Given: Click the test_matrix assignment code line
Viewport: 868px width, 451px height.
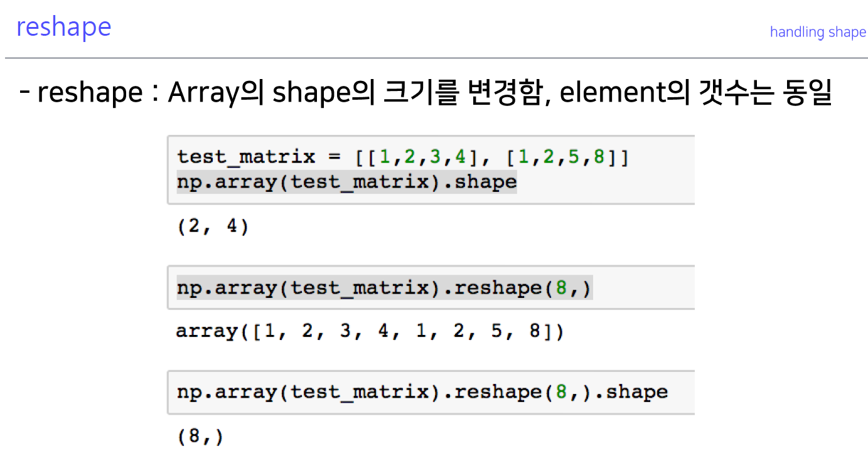Looking at the screenshot, I should click(x=403, y=157).
